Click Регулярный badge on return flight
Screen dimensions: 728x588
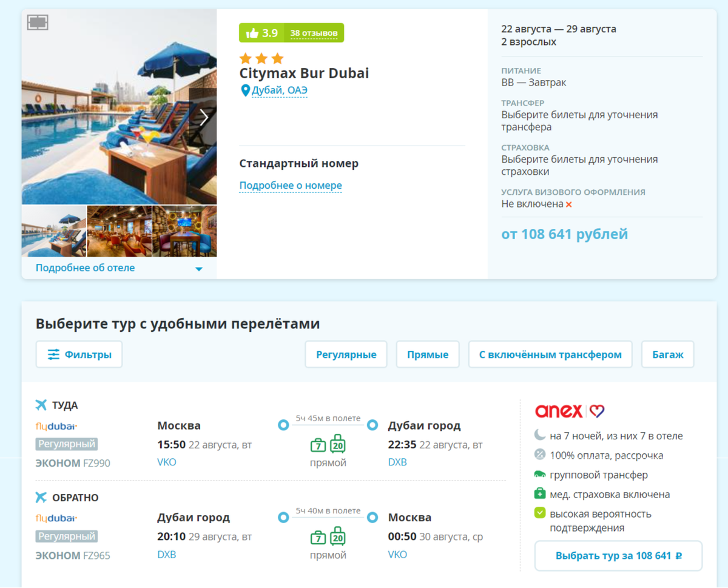click(67, 536)
